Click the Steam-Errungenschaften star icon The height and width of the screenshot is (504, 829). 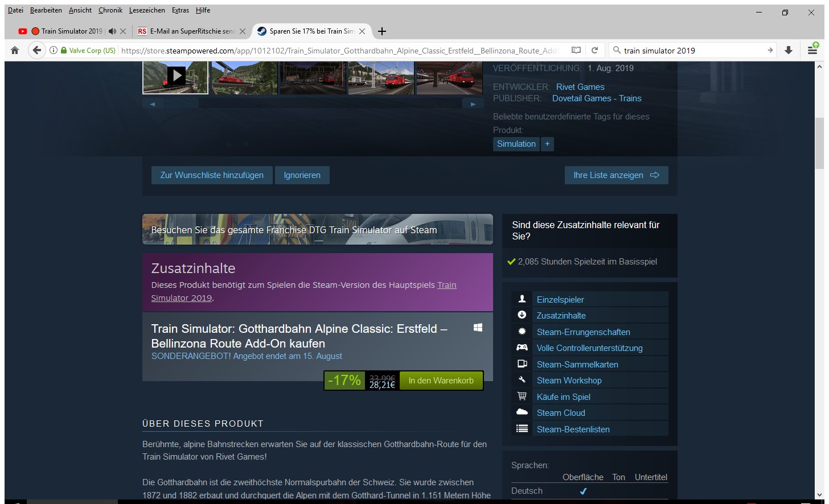pos(522,332)
